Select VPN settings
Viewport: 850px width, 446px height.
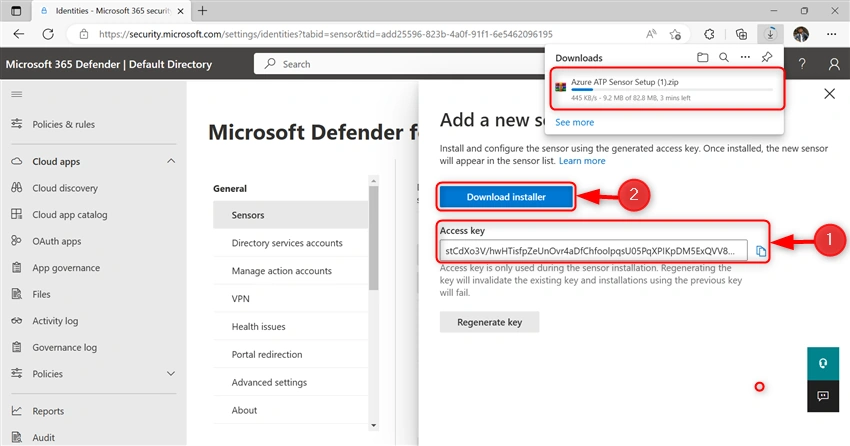pyautogui.click(x=290, y=299)
